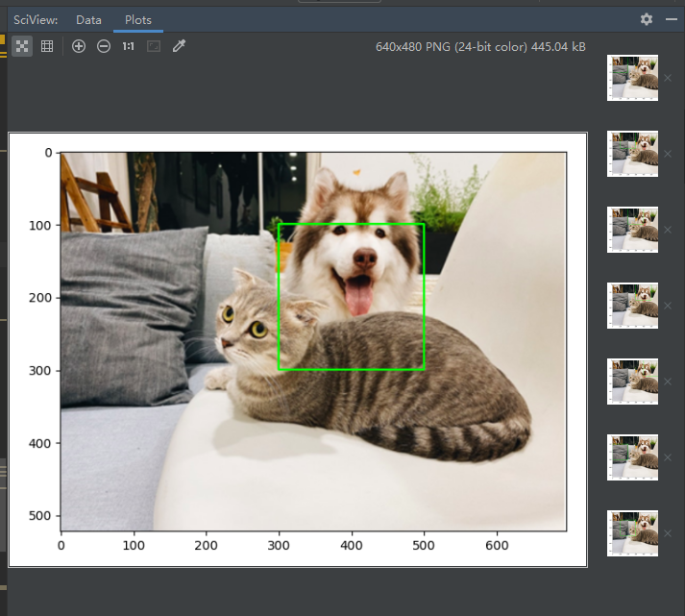The height and width of the screenshot is (616, 685).
Task: Set zoom to actual size 1:1
Action: coord(128,46)
